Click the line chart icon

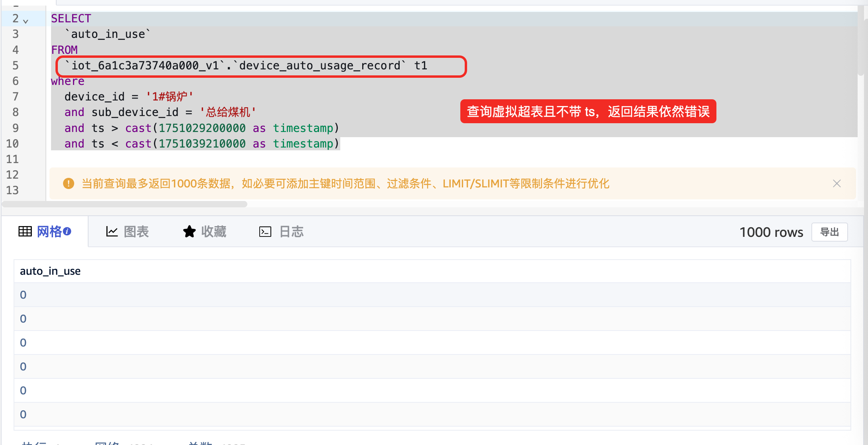pyautogui.click(x=112, y=231)
